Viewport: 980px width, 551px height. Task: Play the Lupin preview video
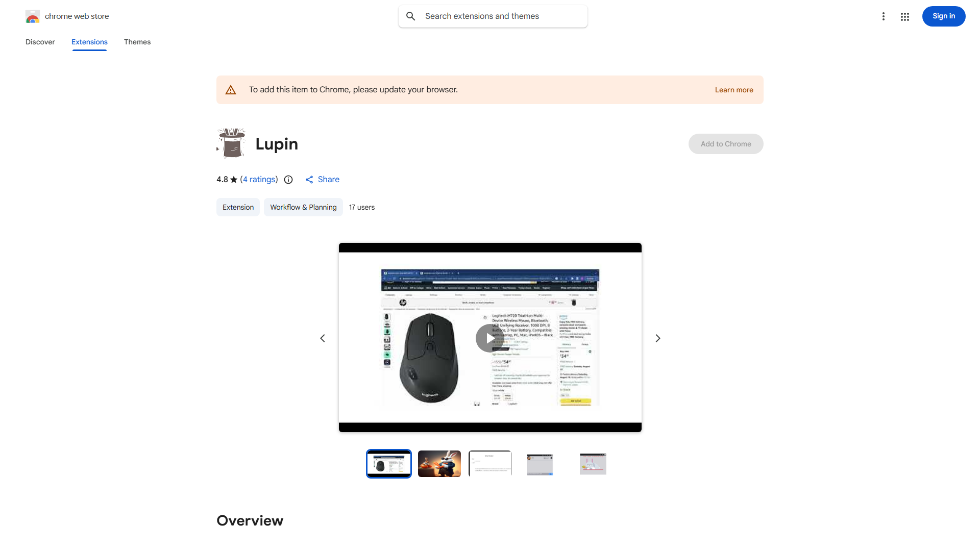[489, 338]
